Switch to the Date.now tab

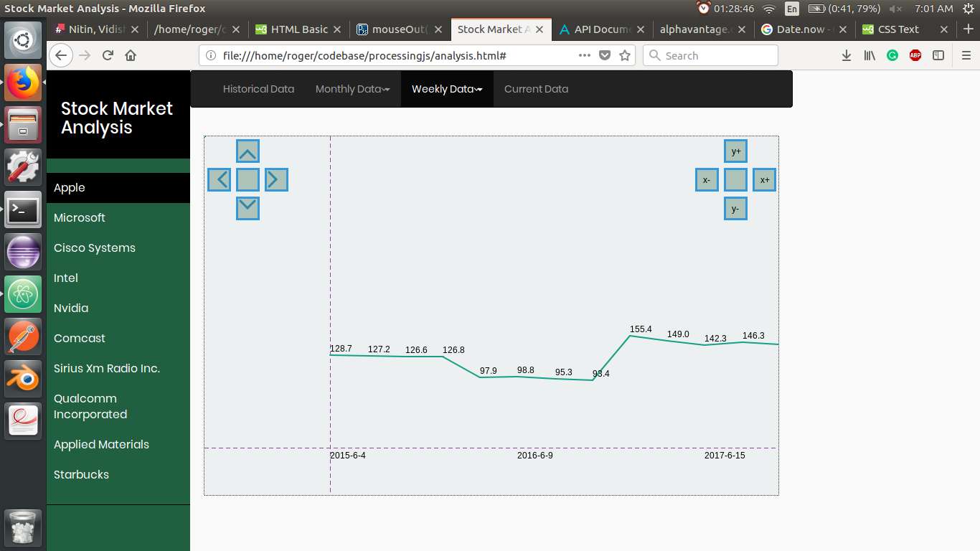click(805, 29)
